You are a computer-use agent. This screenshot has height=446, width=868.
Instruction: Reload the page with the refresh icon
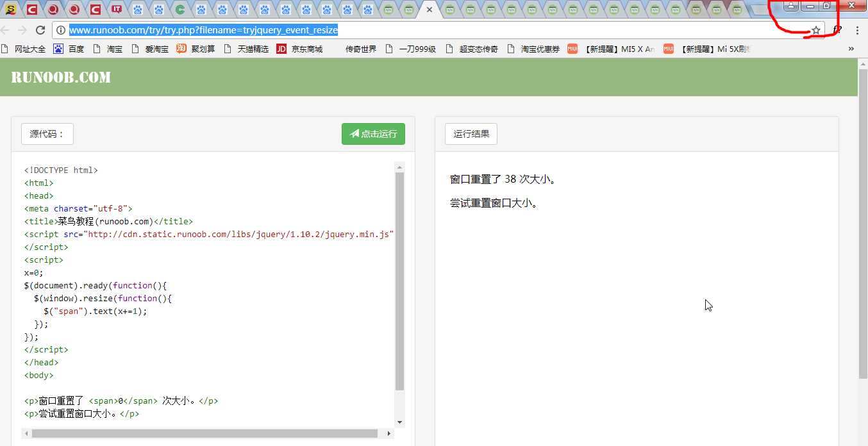pos(40,30)
